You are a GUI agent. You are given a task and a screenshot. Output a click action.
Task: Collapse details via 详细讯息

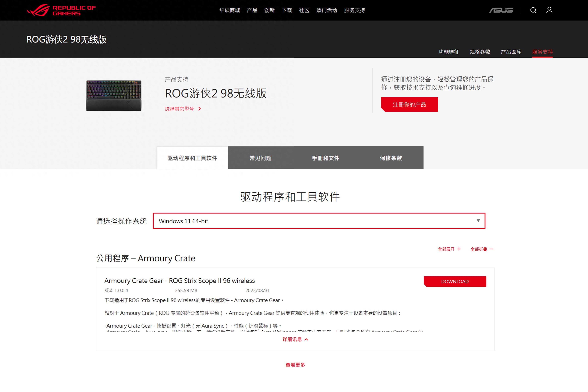(295, 340)
